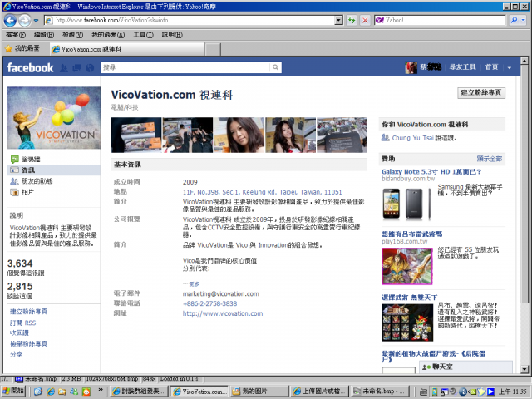
Task: Click the +886-2-2758-3838 phone link
Action: (x=209, y=303)
